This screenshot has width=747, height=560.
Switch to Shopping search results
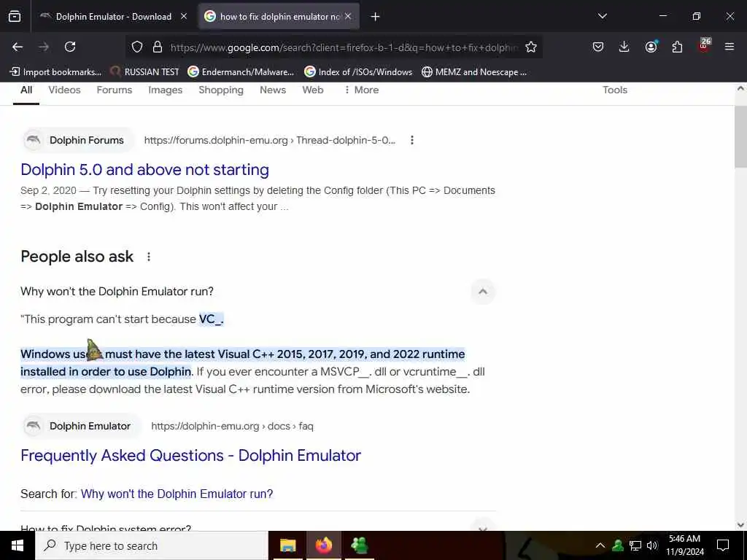[221, 90]
